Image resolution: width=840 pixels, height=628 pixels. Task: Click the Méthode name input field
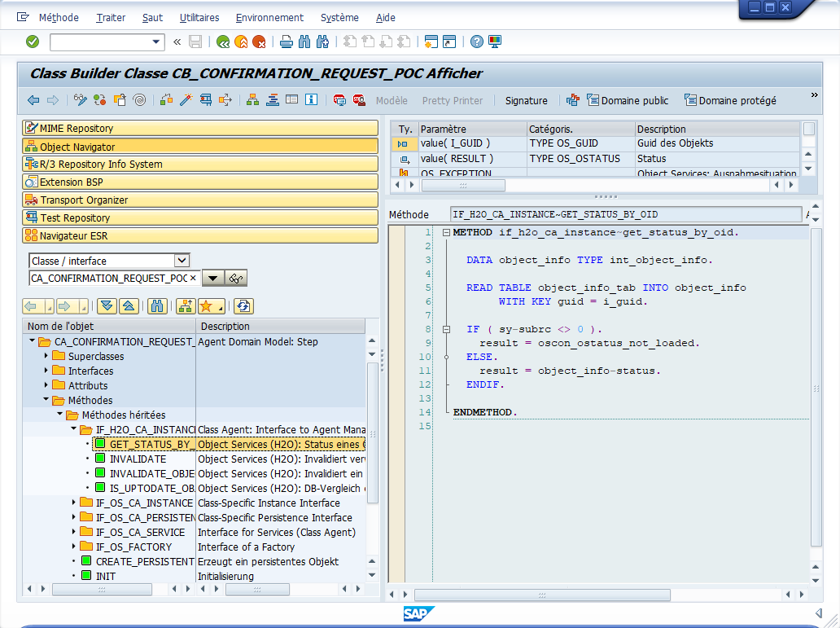[x=626, y=214]
